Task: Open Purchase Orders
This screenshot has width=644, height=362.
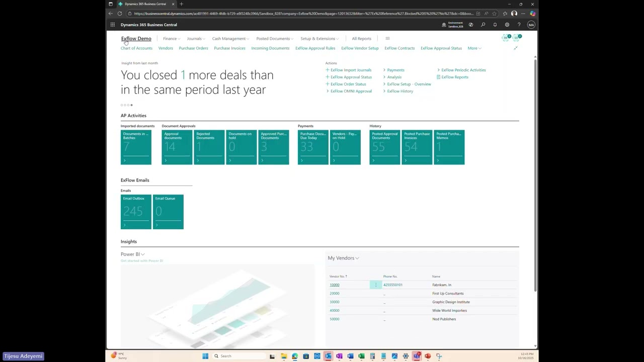Action: point(193,48)
